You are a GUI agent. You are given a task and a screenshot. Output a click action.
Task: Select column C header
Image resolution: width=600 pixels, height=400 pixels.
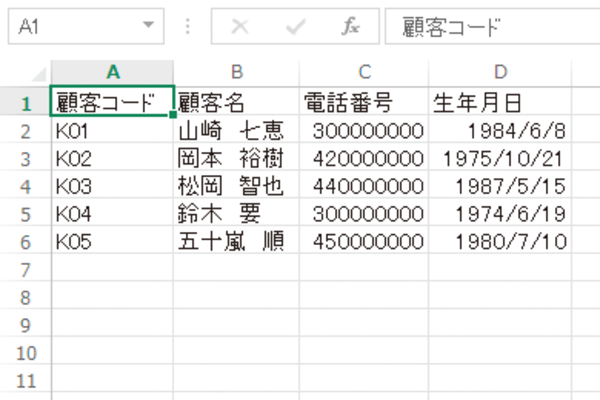pos(364,72)
